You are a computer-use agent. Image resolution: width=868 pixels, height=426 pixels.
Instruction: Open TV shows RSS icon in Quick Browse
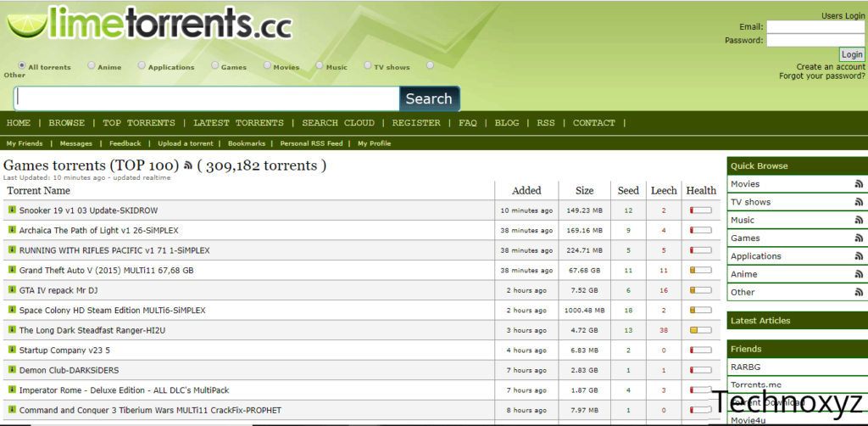[x=859, y=202]
